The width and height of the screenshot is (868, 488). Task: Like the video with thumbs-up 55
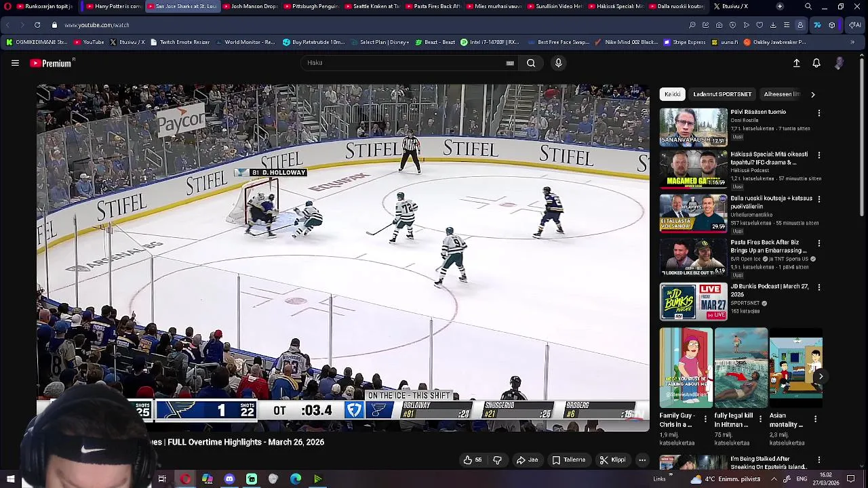(x=473, y=460)
